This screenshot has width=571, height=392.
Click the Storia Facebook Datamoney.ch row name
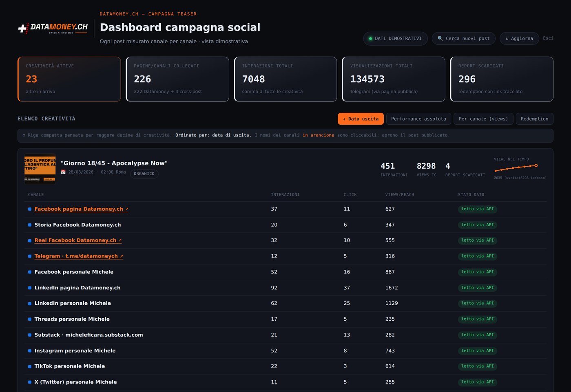(77, 225)
